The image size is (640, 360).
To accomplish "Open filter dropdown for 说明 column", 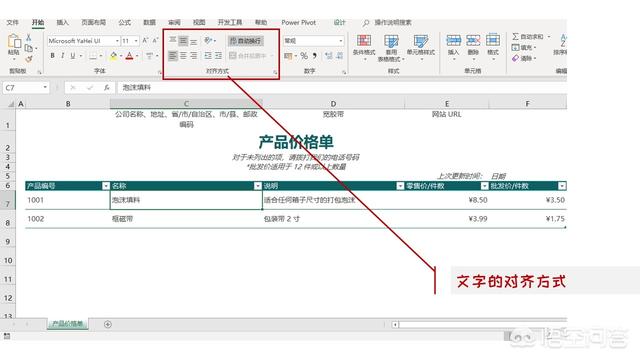I will (x=400, y=186).
